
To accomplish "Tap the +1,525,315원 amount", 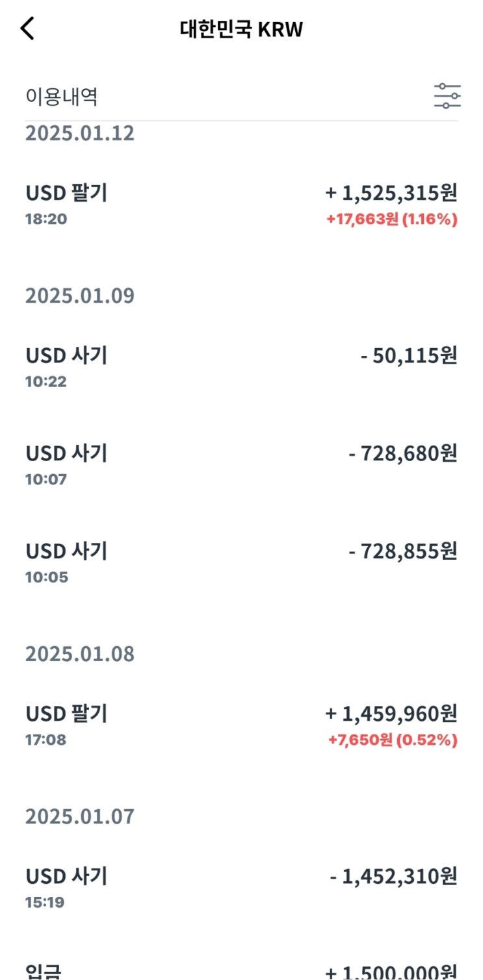I will pos(391,193).
